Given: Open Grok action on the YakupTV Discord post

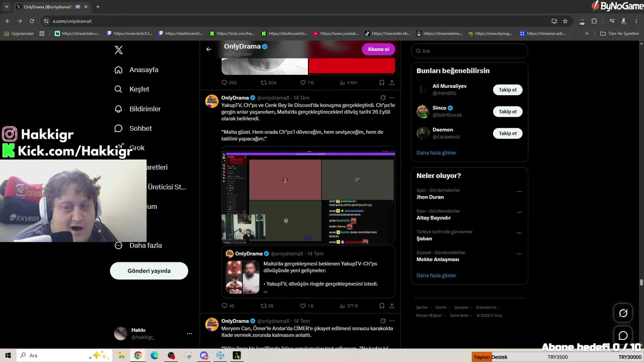Looking at the screenshot, I should click(x=383, y=98).
